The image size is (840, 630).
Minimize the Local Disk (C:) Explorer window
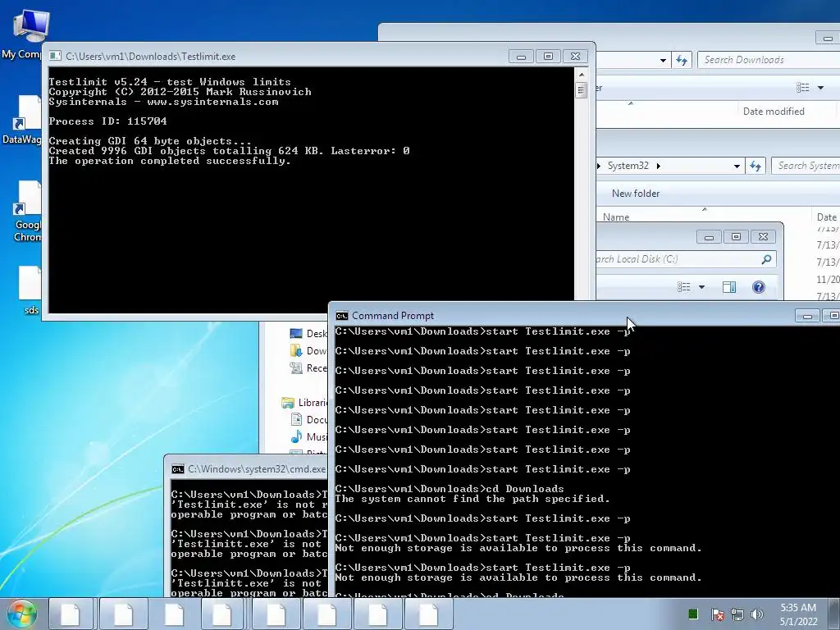click(709, 237)
